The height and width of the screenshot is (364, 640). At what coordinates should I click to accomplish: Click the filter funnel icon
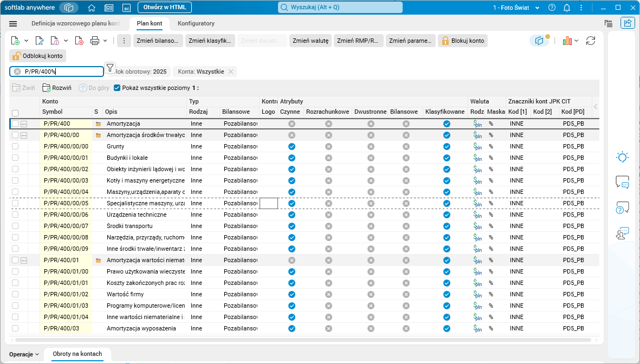tap(110, 68)
